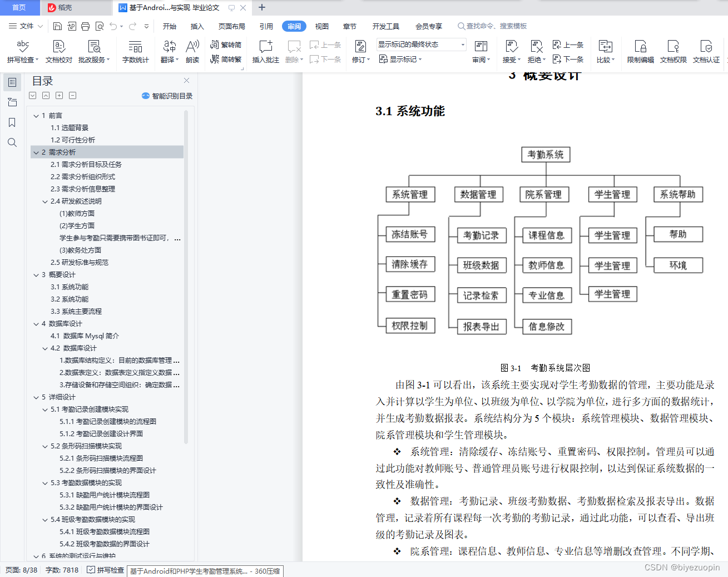Click 字数: 7818 in status bar
Viewport: 728px width, 577px height.
pos(62,570)
